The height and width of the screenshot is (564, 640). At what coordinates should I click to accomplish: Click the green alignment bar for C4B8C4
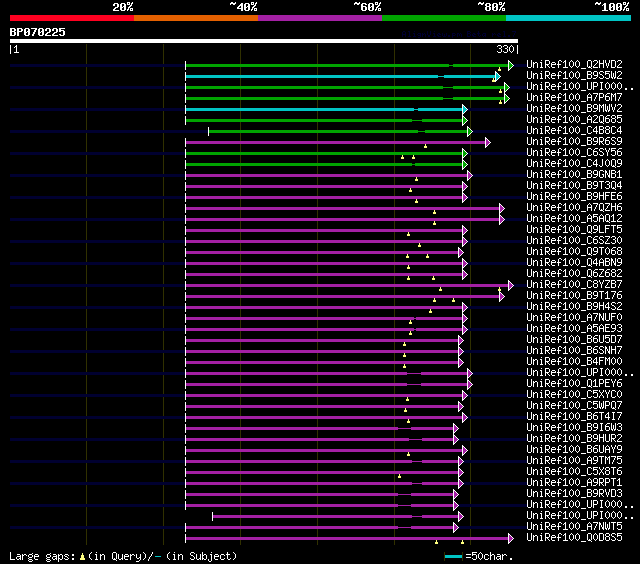338,131
